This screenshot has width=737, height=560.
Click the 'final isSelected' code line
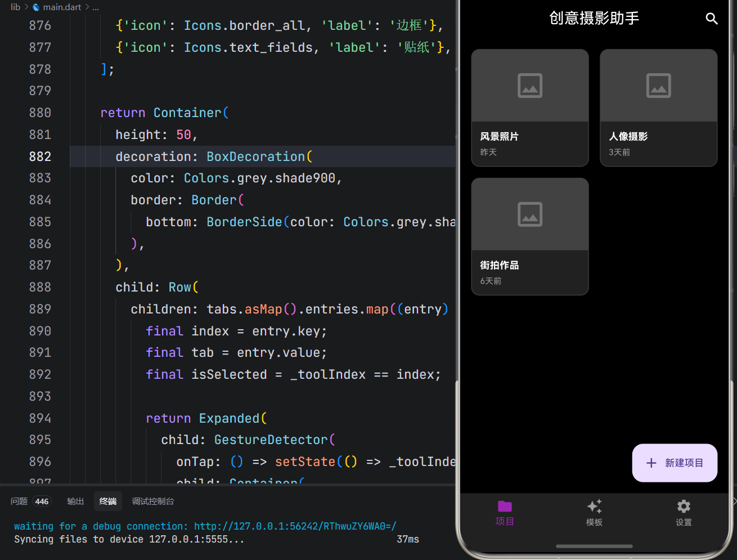click(293, 374)
